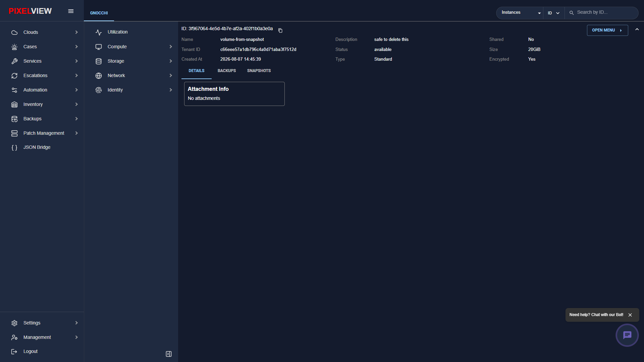Click the JSON Bridge braces icon
Screen dimensions: 644x362
tap(14, 147)
